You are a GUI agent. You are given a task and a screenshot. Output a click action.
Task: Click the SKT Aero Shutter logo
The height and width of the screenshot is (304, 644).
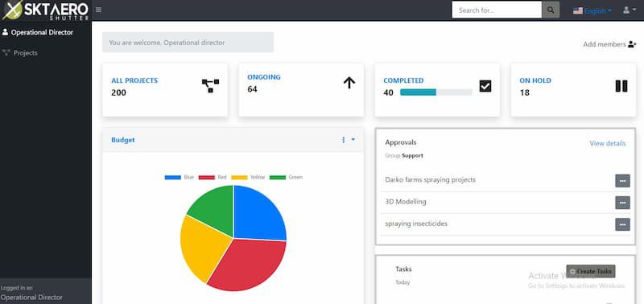45,10
